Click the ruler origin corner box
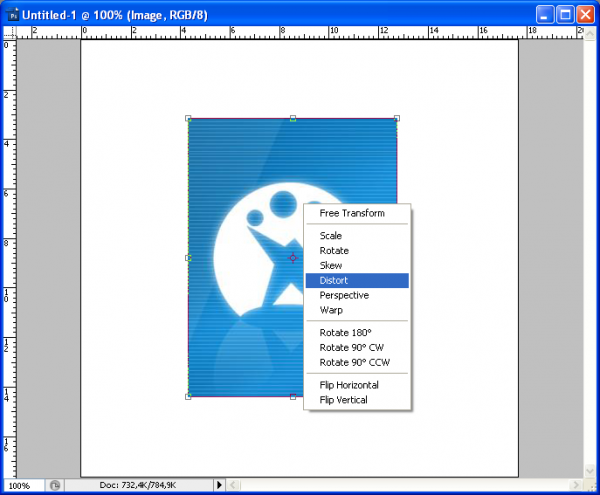 7,33
